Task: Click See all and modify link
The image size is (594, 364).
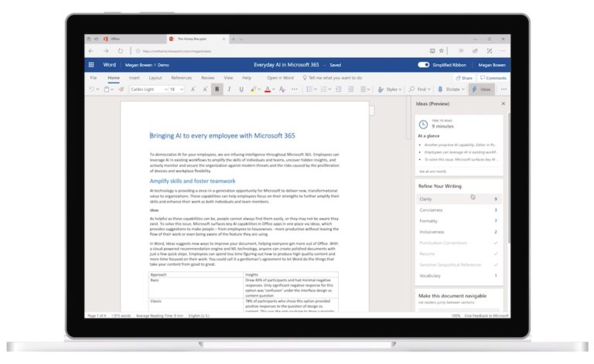Action: pyautogui.click(x=432, y=172)
